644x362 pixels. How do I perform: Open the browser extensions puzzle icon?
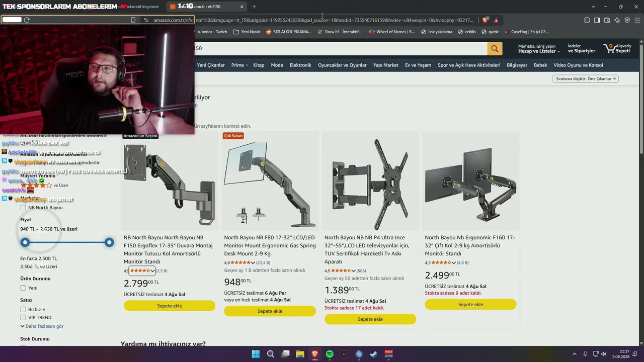click(587, 20)
